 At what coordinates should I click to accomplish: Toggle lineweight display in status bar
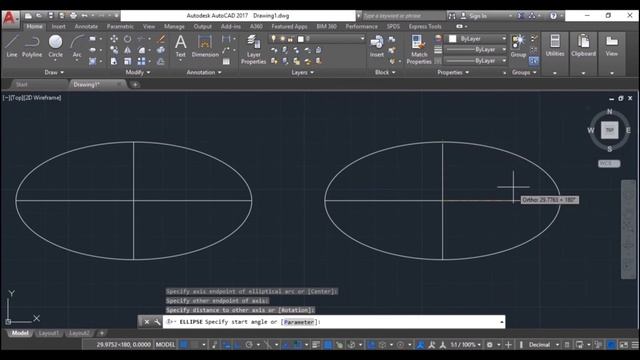(316, 345)
